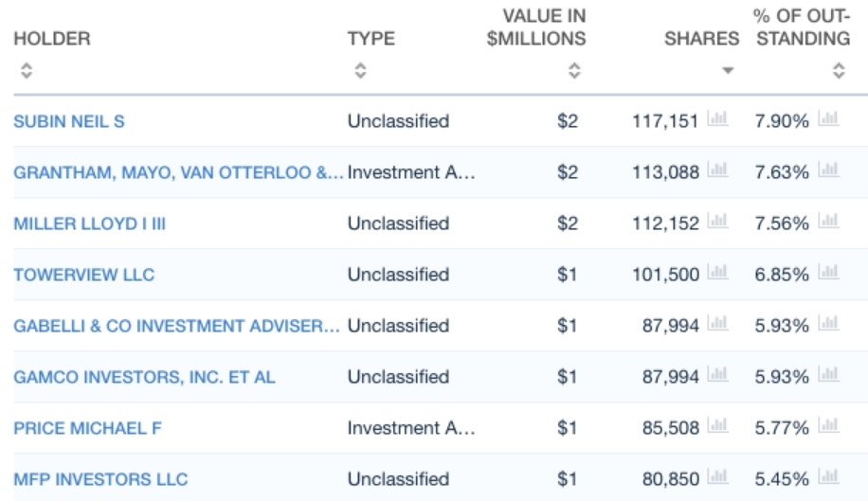Screen dimensions: 868x501
Task: Toggle Shares column descending sort arrow
Action: (727, 71)
